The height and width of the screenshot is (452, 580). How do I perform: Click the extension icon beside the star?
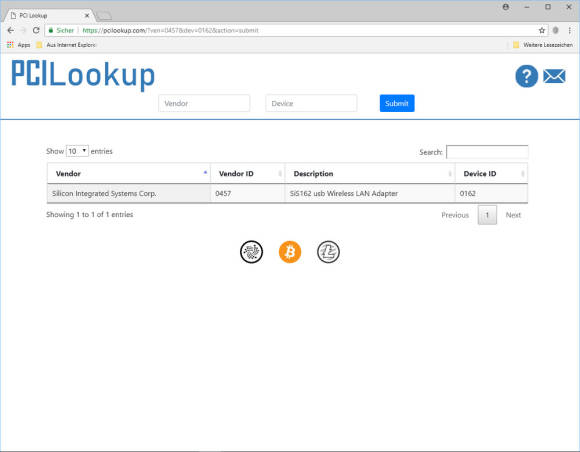click(556, 30)
